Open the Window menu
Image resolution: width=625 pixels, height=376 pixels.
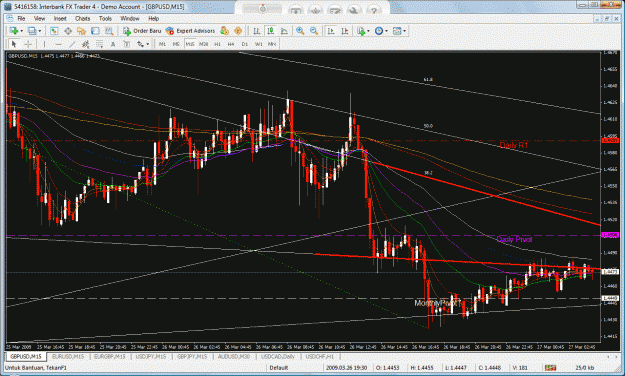(x=130, y=18)
